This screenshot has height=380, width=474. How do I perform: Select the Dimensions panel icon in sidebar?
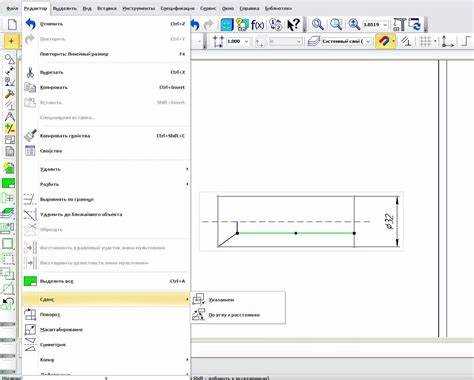pos(9,71)
